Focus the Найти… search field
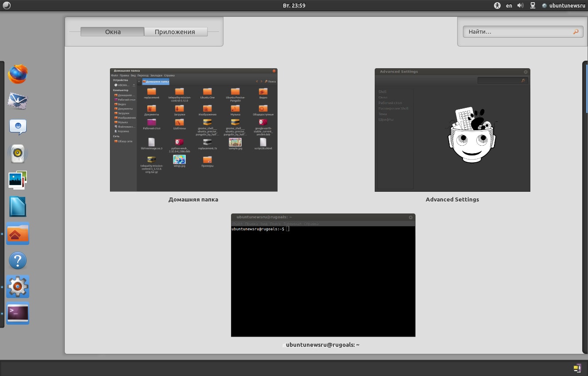 (523, 32)
